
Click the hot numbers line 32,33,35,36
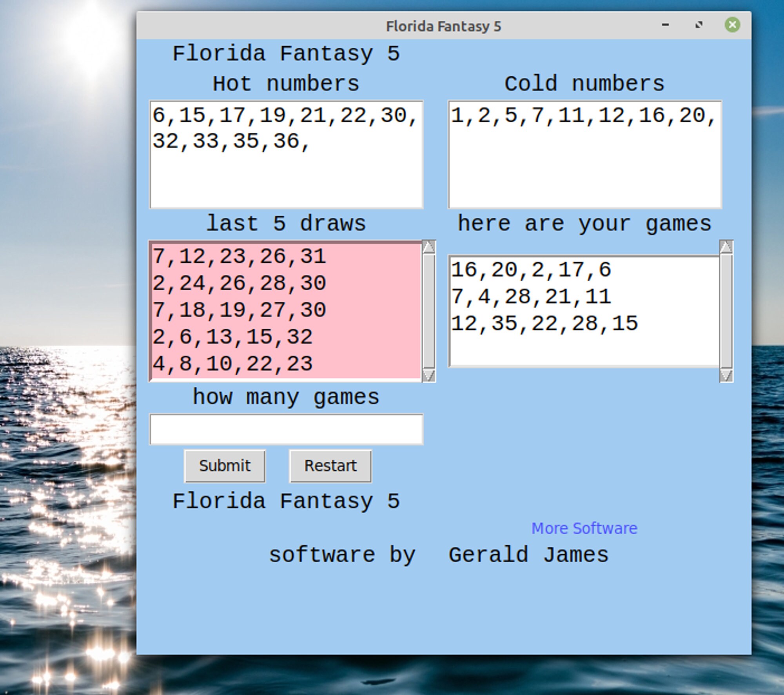(231, 141)
